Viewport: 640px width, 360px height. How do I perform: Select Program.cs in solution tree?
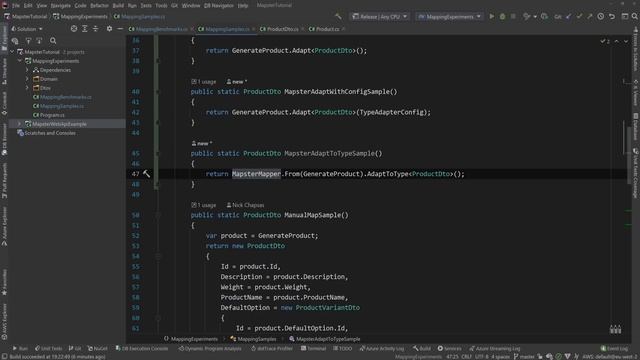tap(52, 115)
